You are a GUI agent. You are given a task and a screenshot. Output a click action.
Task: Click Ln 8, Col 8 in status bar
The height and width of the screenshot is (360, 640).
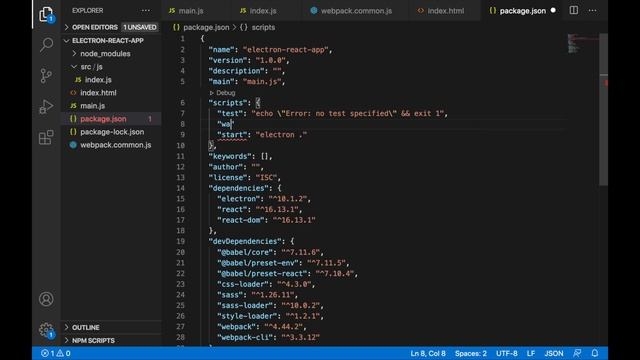428,353
